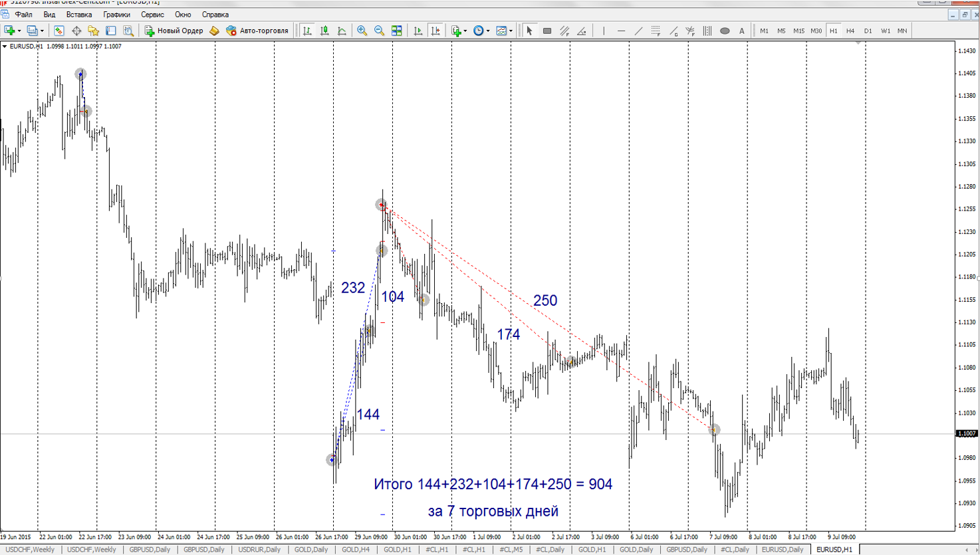Toggle chart Auto Scroll

coord(418,31)
